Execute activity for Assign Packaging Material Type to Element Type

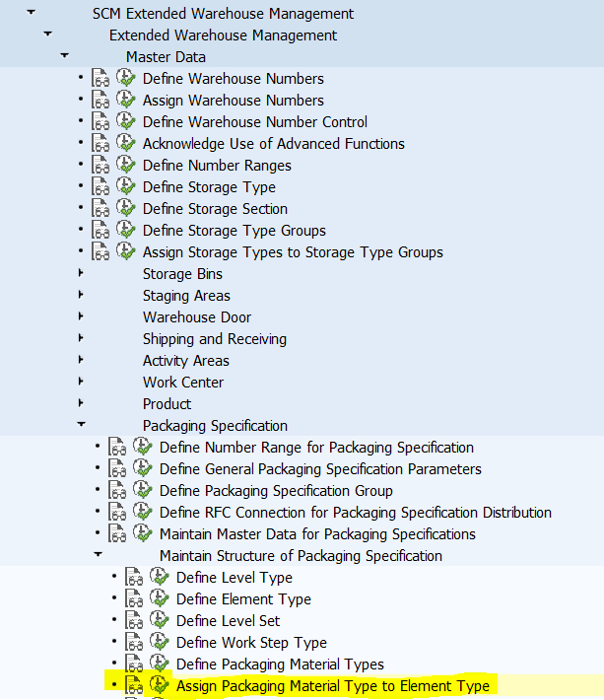click(160, 685)
